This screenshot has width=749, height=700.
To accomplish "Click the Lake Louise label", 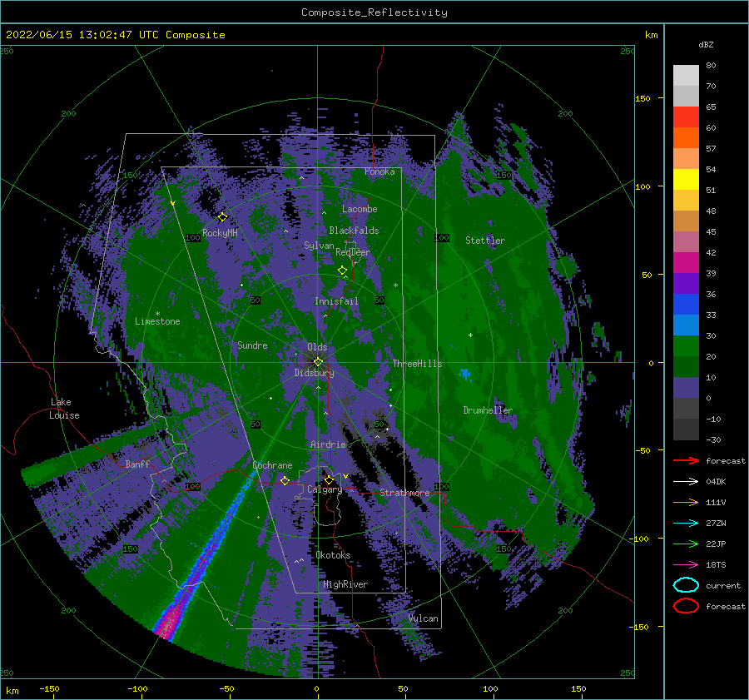I will pos(64,409).
